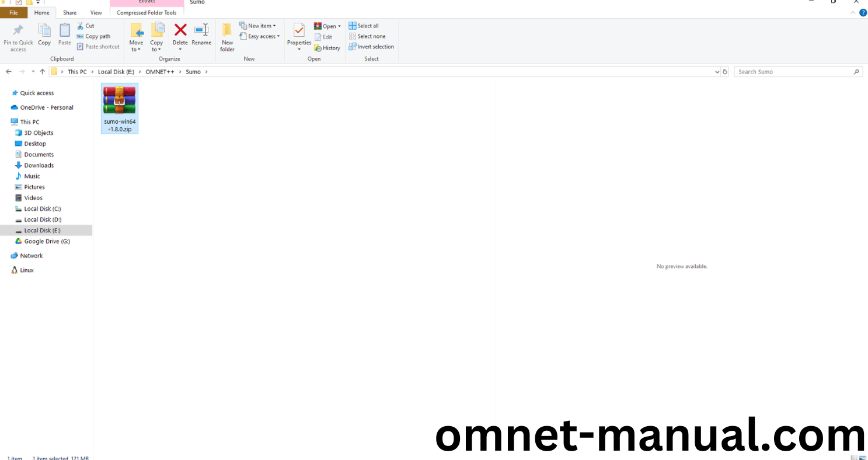Switch to the Share tab
The height and width of the screenshot is (460, 868).
point(70,13)
